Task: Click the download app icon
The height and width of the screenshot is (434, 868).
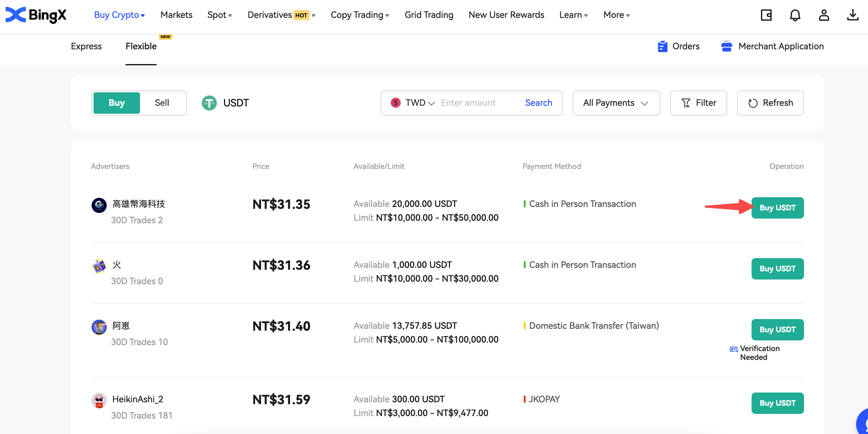Action: (x=853, y=15)
